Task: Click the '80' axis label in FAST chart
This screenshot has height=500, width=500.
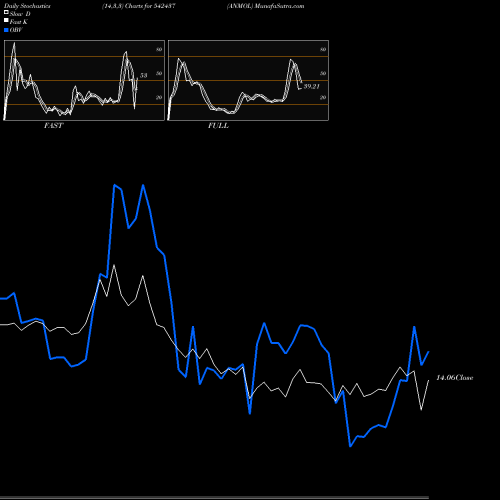Action: [159, 49]
